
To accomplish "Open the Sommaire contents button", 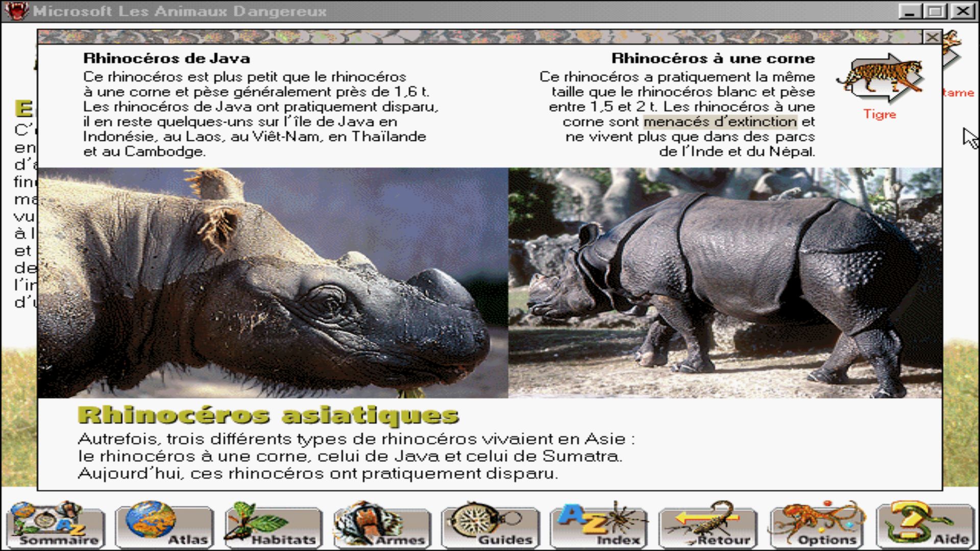I will [55, 525].
